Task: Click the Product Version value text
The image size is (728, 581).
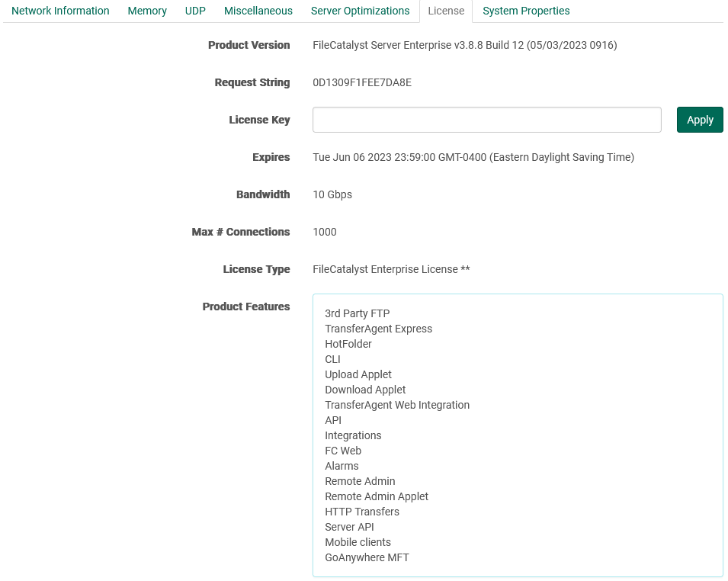Action: coord(465,45)
